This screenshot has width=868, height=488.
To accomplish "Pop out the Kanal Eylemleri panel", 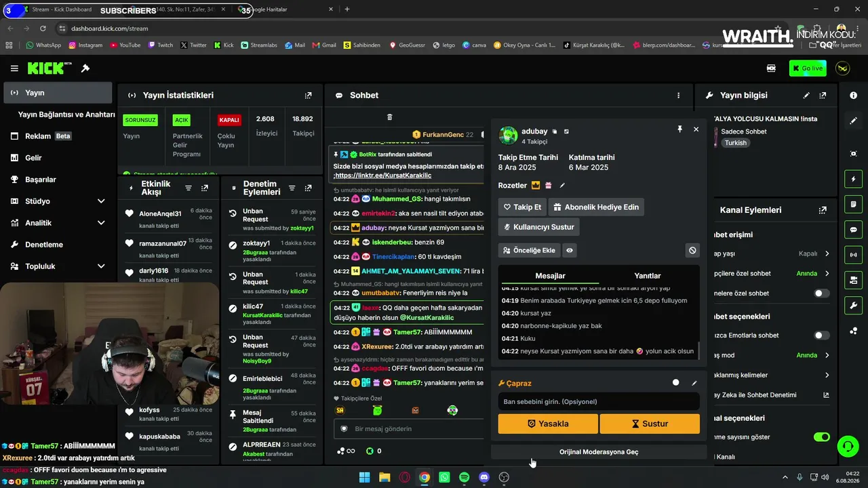I will click(823, 210).
